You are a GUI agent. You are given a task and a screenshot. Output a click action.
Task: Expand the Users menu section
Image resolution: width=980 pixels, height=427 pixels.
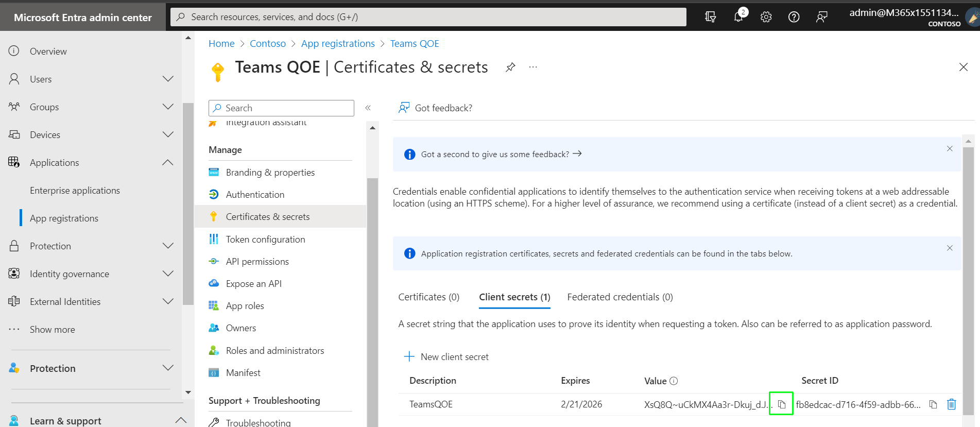[x=168, y=79]
